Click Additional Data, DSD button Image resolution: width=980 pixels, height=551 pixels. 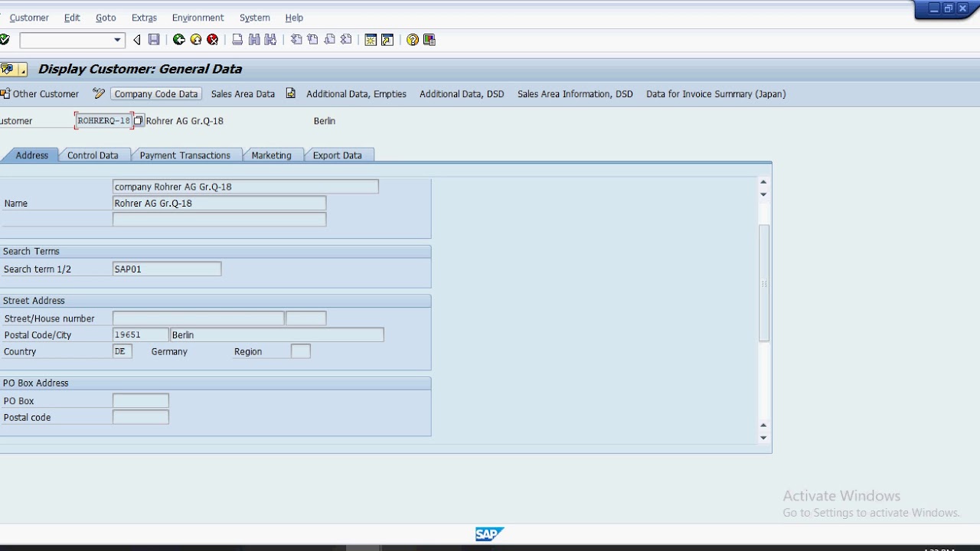pos(462,94)
